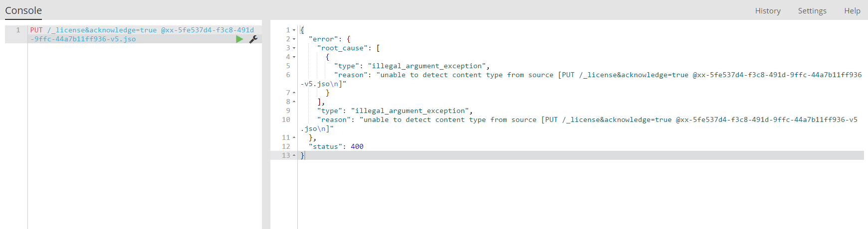The width and height of the screenshot is (868, 229).
Task: Open the Help menu
Action: 852,10
